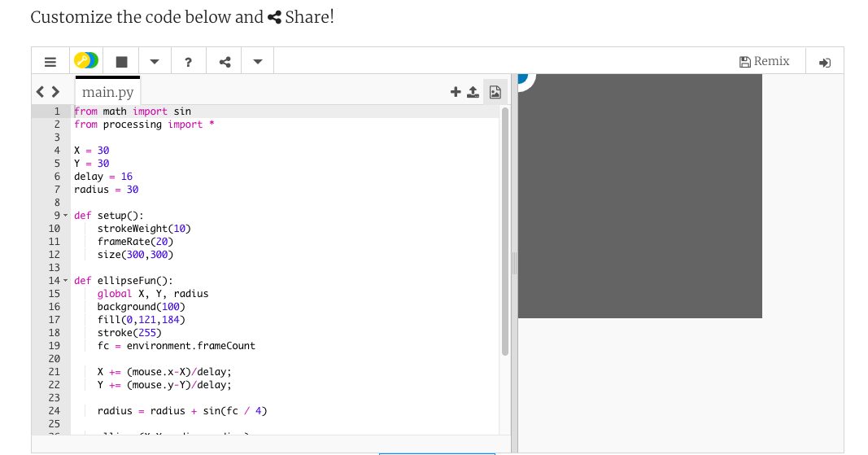Click line 2 'from processing import *'

(144, 125)
